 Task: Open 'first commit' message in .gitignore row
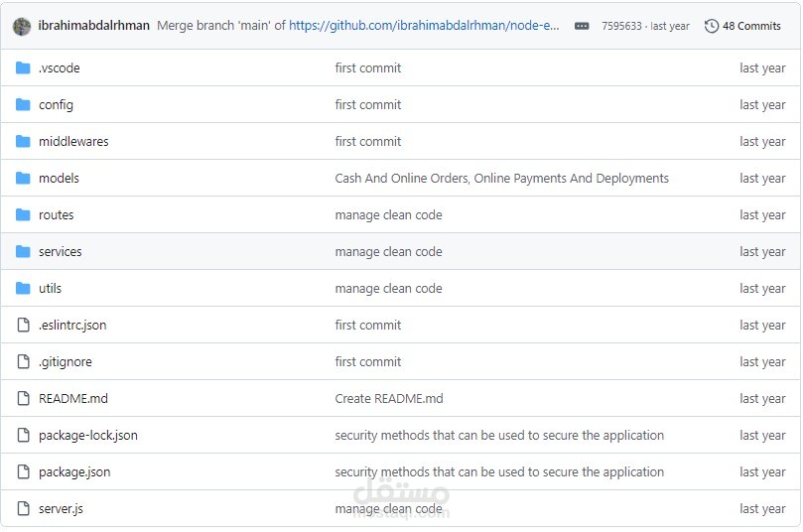click(367, 362)
